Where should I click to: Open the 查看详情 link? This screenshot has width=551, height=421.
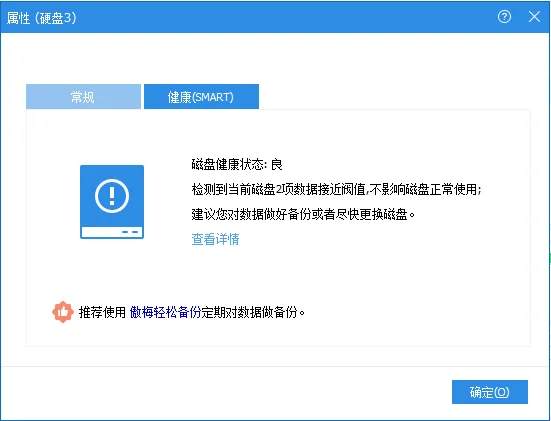point(215,239)
